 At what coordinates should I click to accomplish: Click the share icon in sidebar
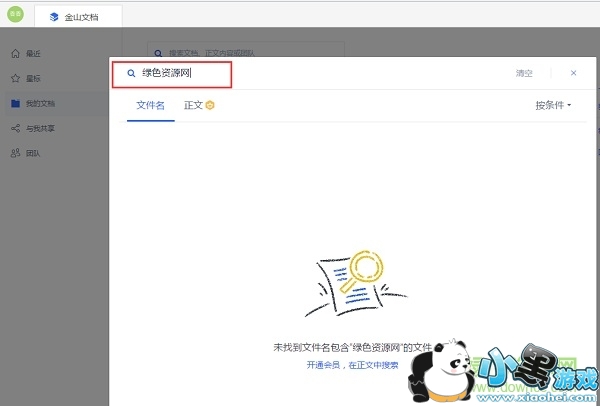coord(15,128)
